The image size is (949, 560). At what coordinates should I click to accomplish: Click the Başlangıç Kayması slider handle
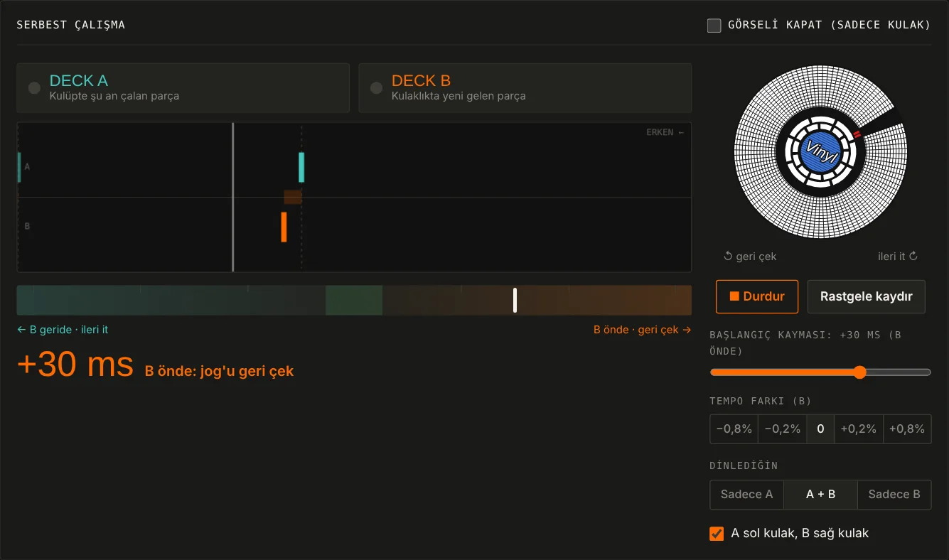859,372
